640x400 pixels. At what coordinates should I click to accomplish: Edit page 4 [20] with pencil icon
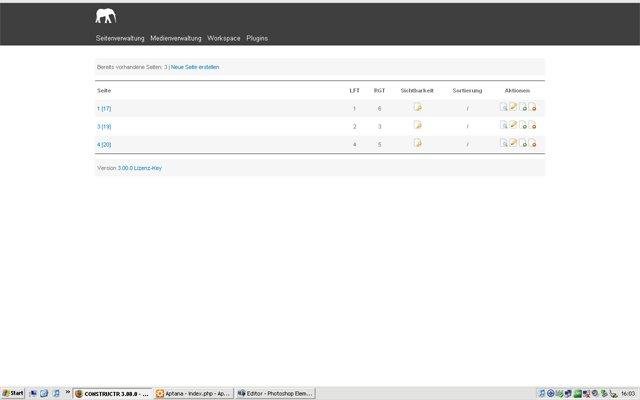pos(513,143)
